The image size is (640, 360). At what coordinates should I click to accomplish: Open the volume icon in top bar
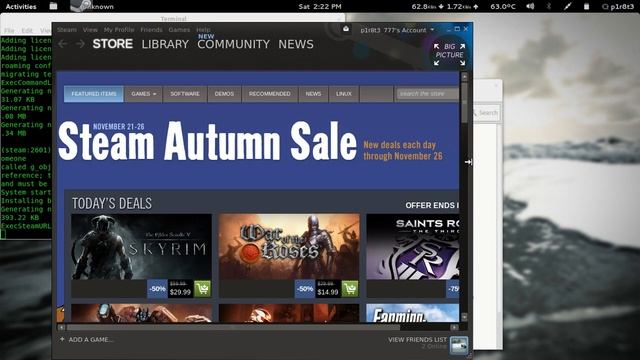pyautogui.click(x=530, y=7)
